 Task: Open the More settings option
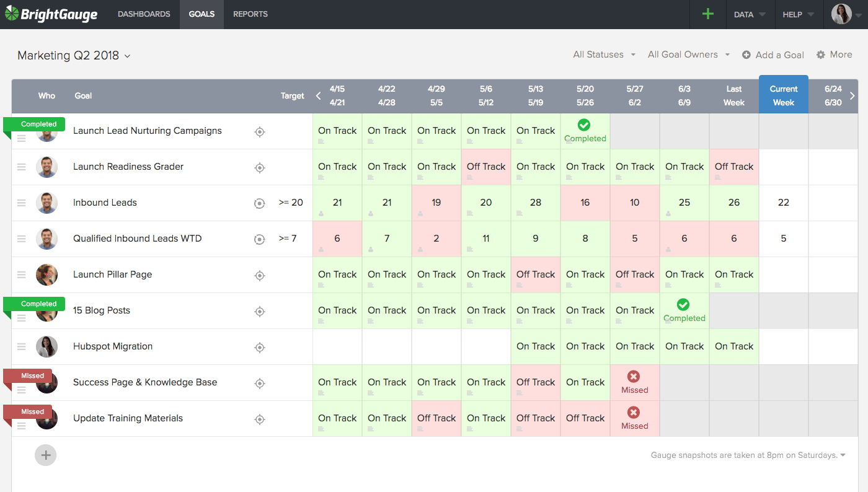pyautogui.click(x=834, y=55)
